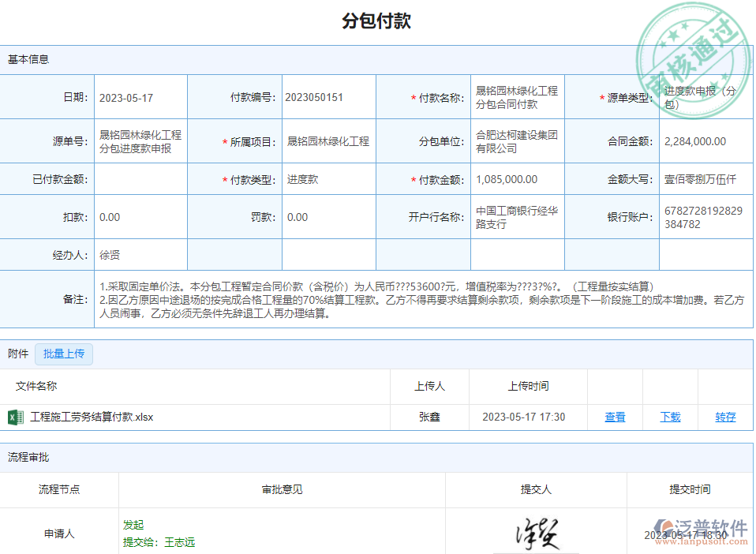The width and height of the screenshot is (756, 554).
Task: Click the 转存 link for attachment
Action: 725,417
